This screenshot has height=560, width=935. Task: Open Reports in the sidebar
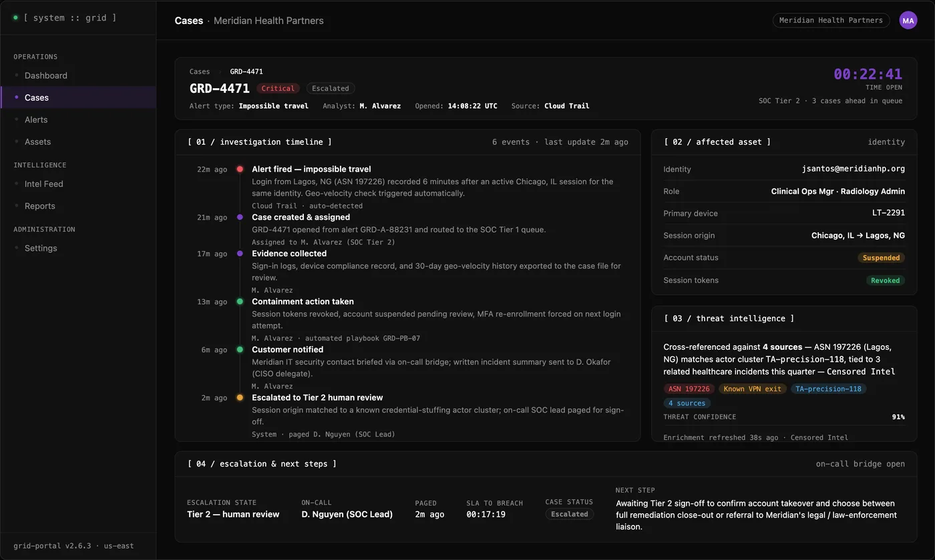pyautogui.click(x=78, y=206)
